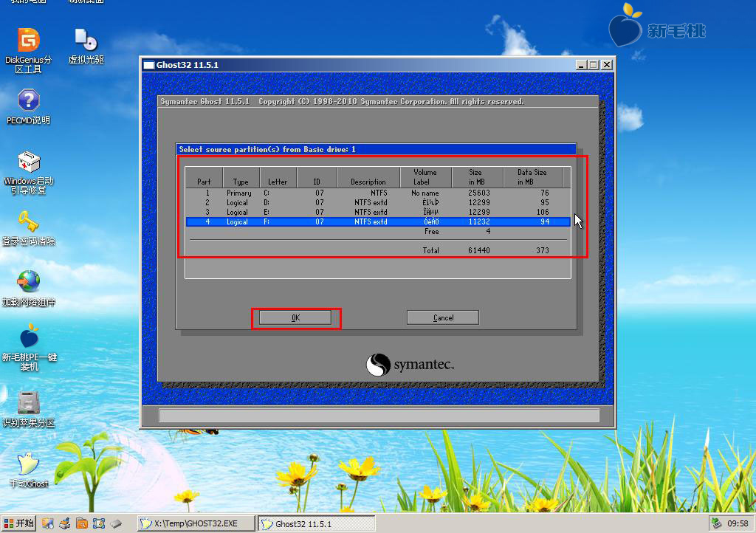756x533 pixels.
Task: Select partition 3 Logical E: row
Action: pos(378,212)
